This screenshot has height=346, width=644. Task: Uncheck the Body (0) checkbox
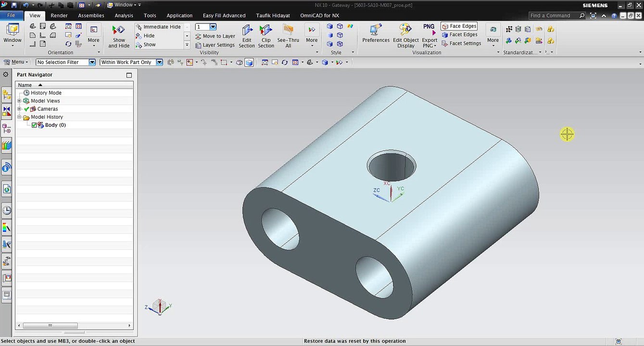[x=34, y=125]
